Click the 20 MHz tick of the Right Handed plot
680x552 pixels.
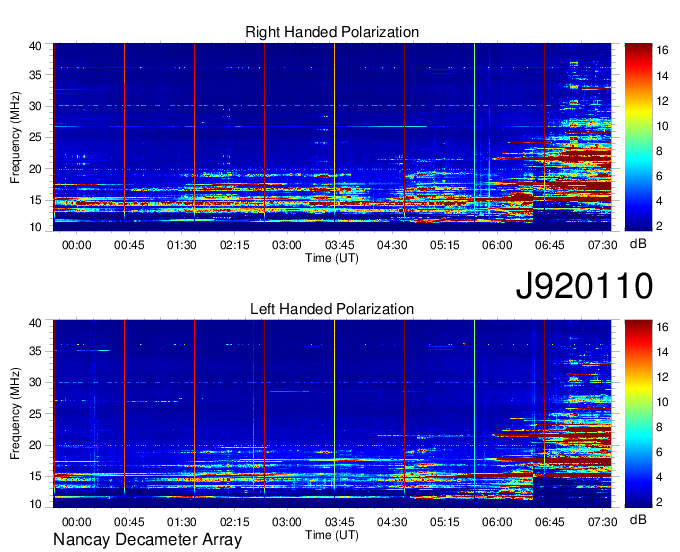35,169
